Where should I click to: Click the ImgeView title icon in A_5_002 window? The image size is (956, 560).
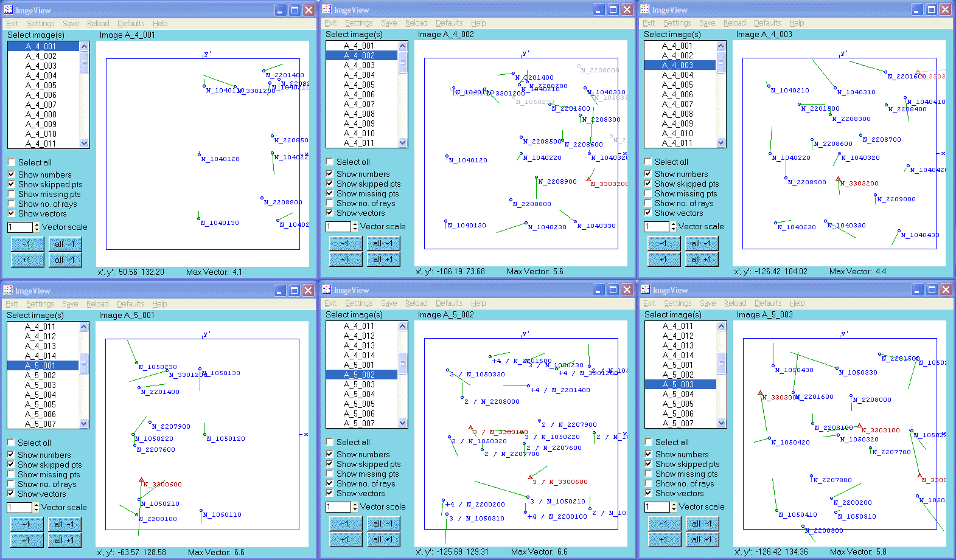(x=327, y=289)
